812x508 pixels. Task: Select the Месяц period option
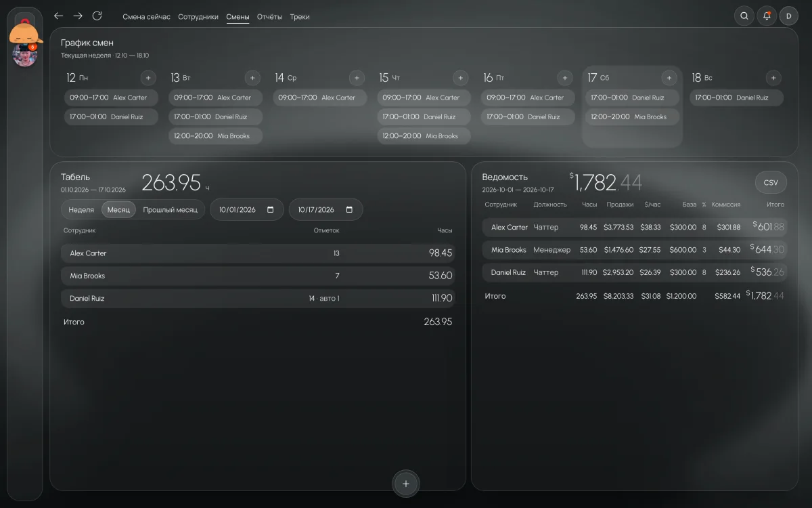[x=118, y=210]
